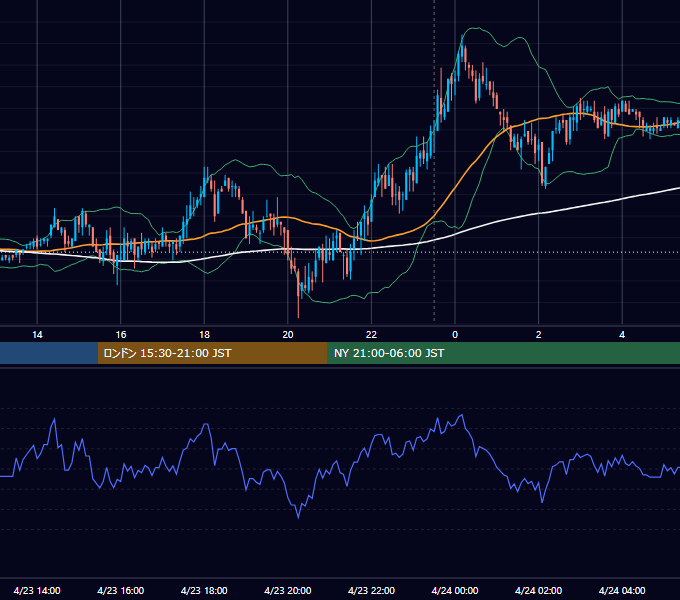Click the 4/24 02:00 time label
680x600 pixels.
tap(538, 590)
